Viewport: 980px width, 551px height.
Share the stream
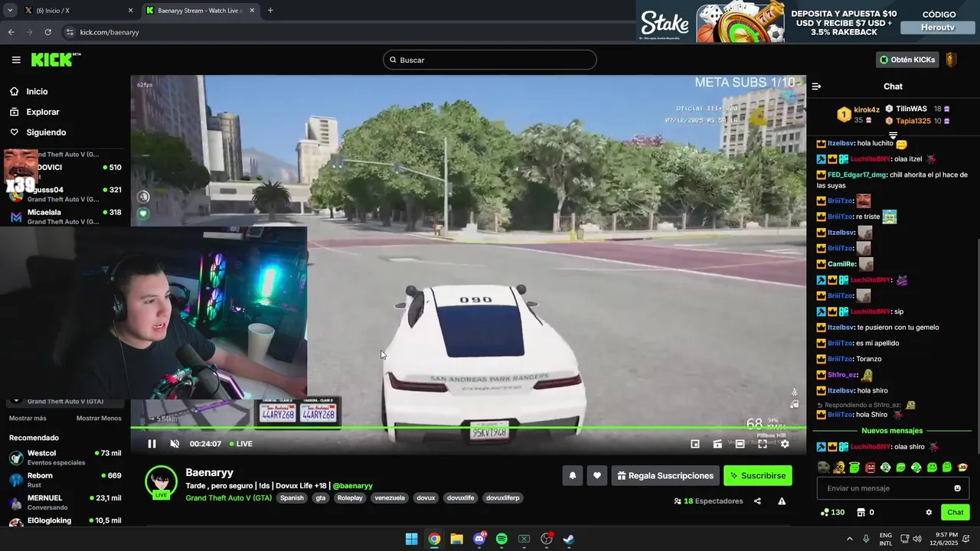coord(757,501)
